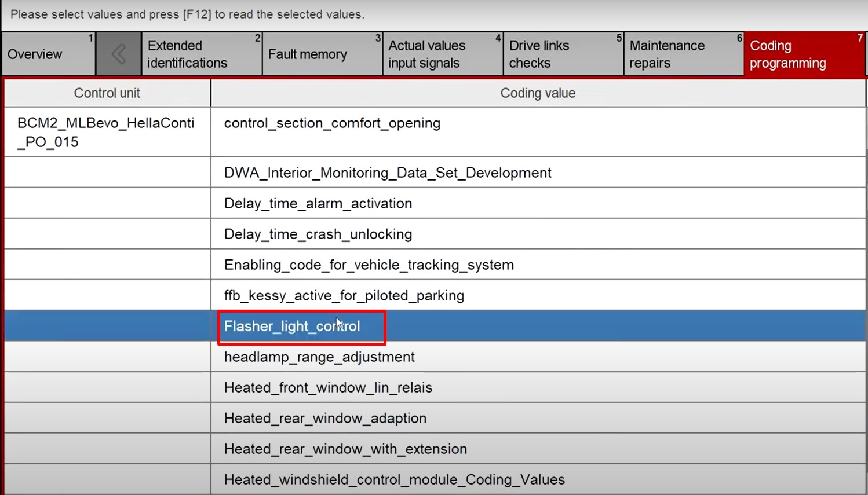Select Delay_time_alarm_activation entry
Image resolution: width=868 pixels, height=495 pixels.
318,204
